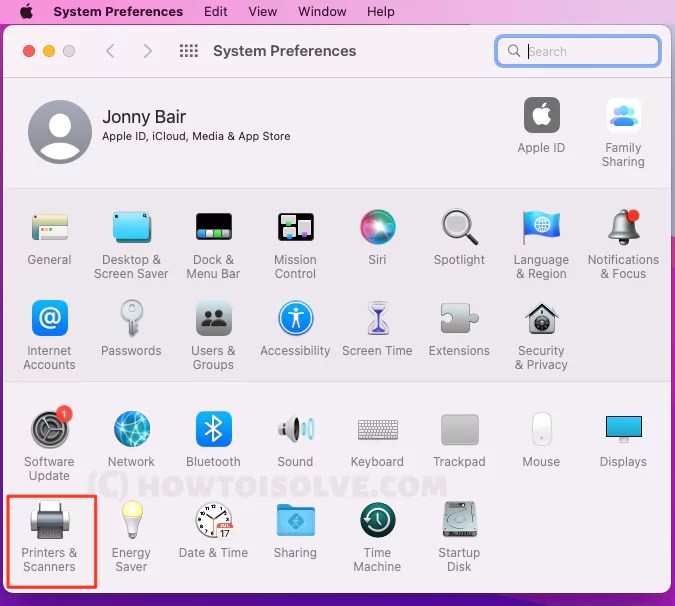Click into the Search field
Image resolution: width=675 pixels, height=606 pixels.
point(578,51)
